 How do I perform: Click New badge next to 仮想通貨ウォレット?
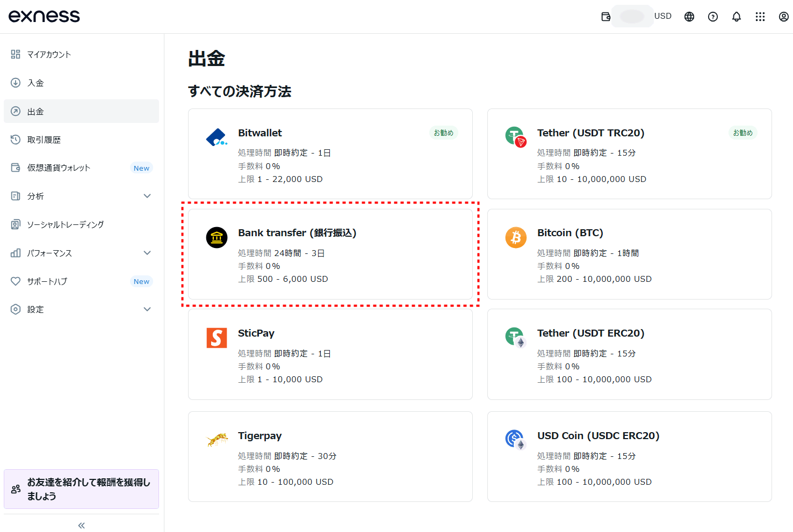[142, 168]
